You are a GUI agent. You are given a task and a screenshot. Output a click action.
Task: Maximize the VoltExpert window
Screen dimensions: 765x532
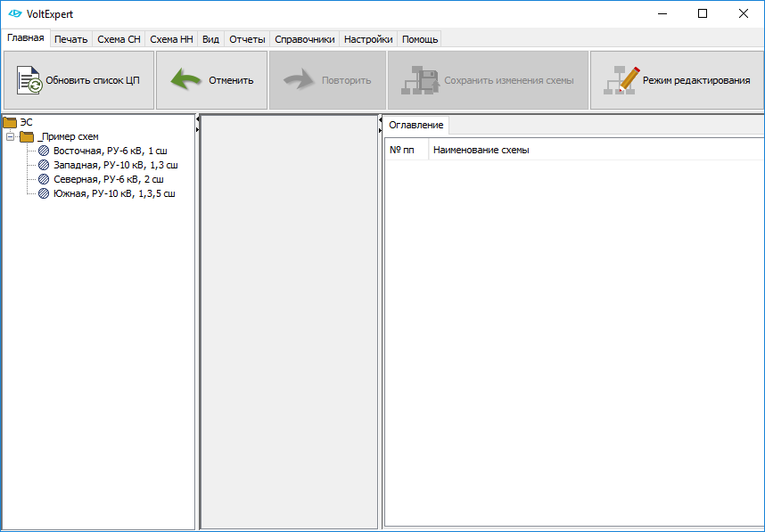(703, 13)
